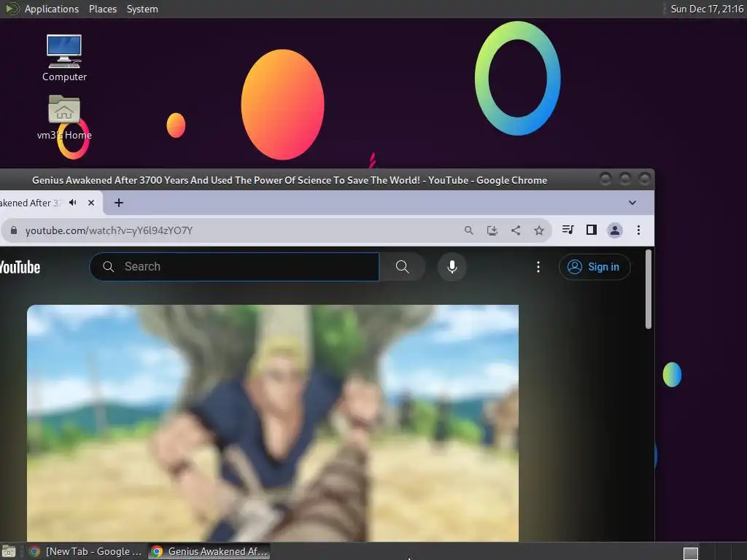
Task: Close the Genius Awakened tab
Action: click(x=91, y=203)
